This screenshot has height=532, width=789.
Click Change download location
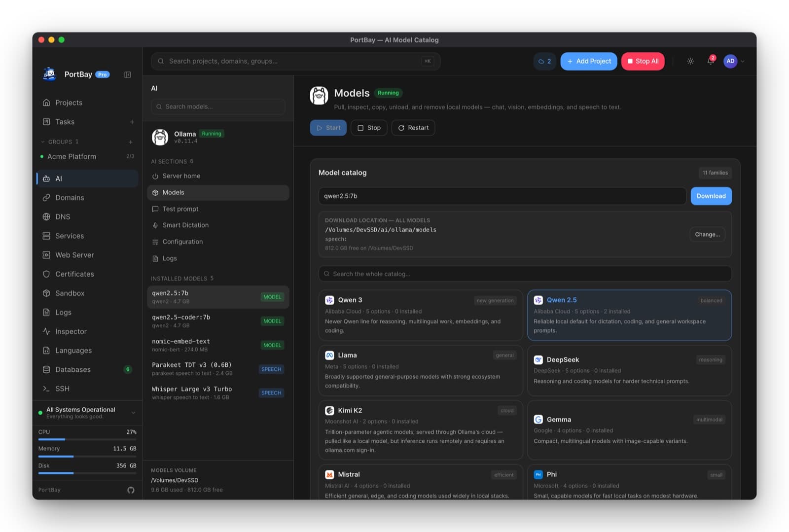coord(707,235)
